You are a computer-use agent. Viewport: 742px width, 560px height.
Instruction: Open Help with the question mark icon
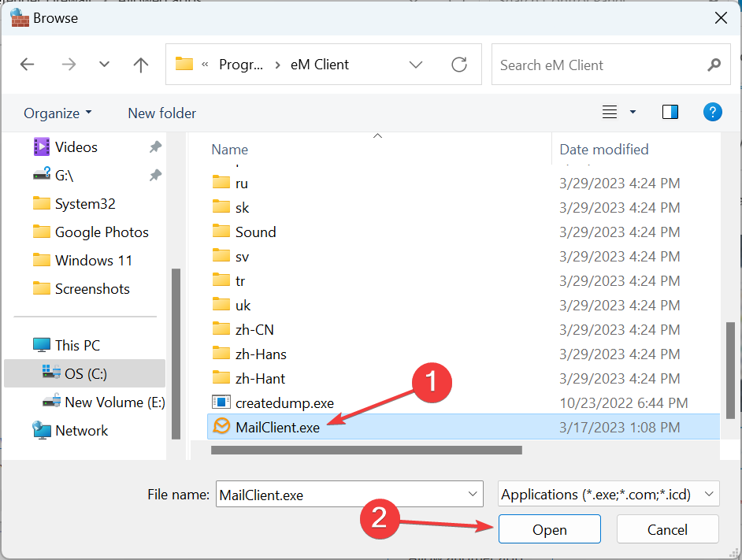tap(712, 112)
